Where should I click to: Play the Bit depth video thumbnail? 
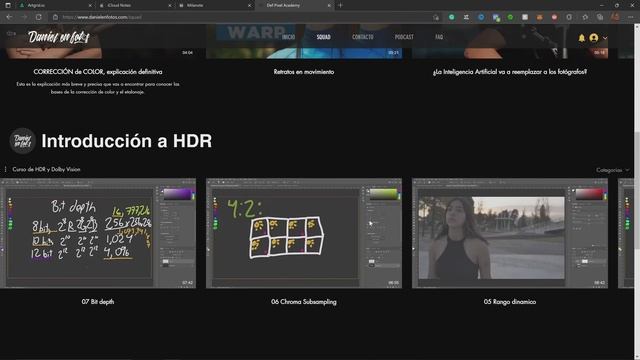pyautogui.click(x=98, y=233)
